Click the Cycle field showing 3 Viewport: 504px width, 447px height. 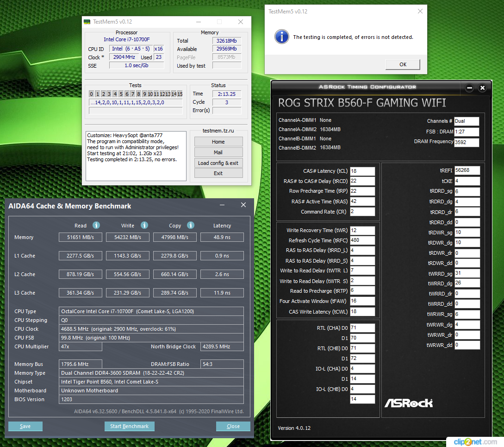[227, 102]
